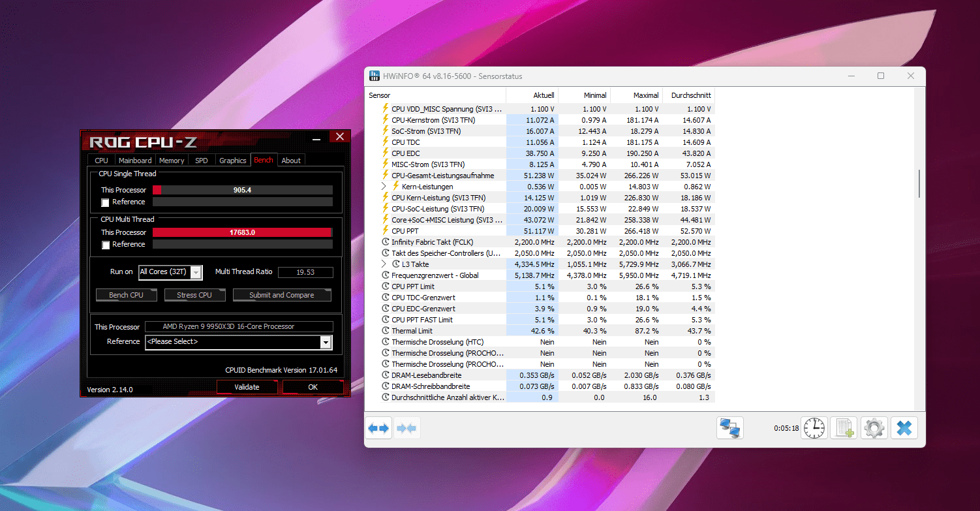The width and height of the screenshot is (980, 511).
Task: Close the ROG CPU-Z window
Action: coord(339,138)
